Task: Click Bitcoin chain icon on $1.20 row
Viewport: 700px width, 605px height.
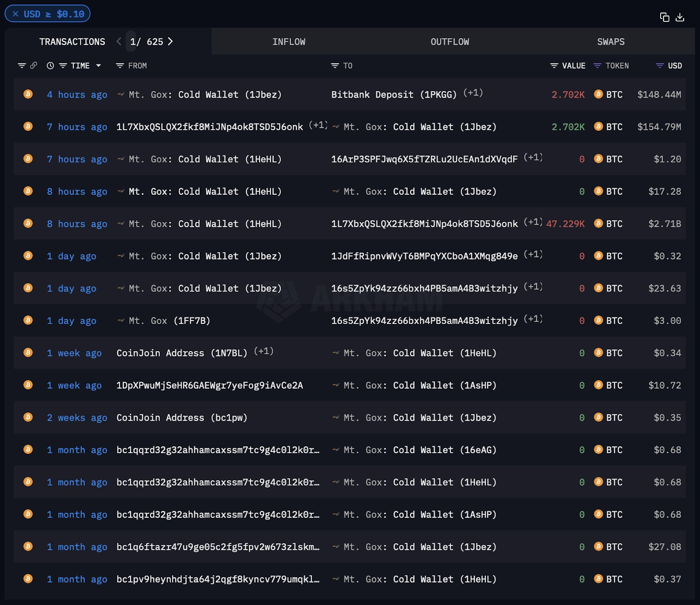Action: (x=28, y=158)
